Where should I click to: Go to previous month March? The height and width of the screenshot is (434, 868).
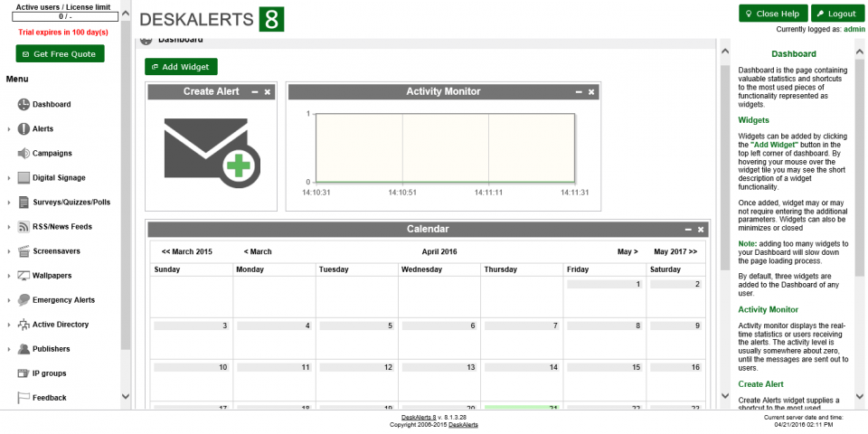click(258, 251)
